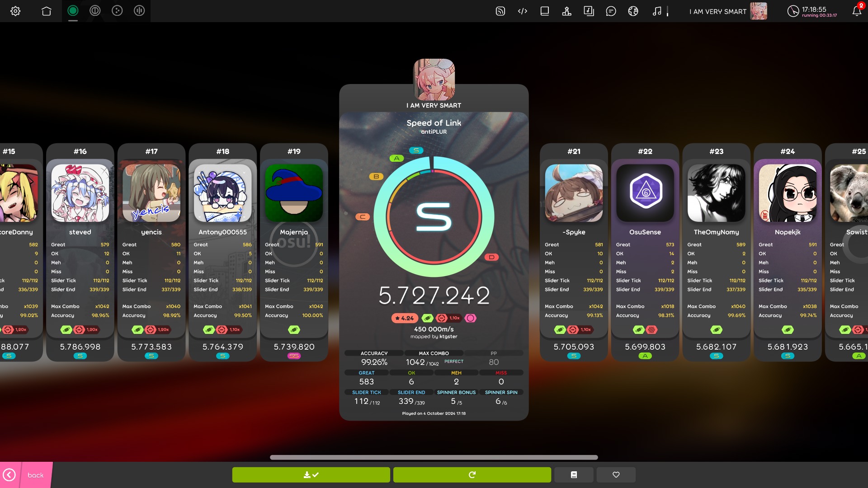
Task: Click the total score 5.727.242
Action: click(434, 296)
